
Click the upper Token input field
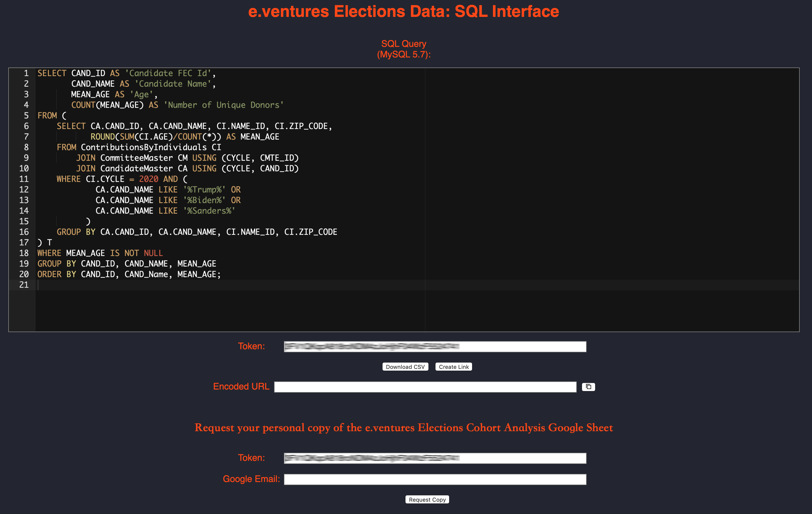click(435, 347)
